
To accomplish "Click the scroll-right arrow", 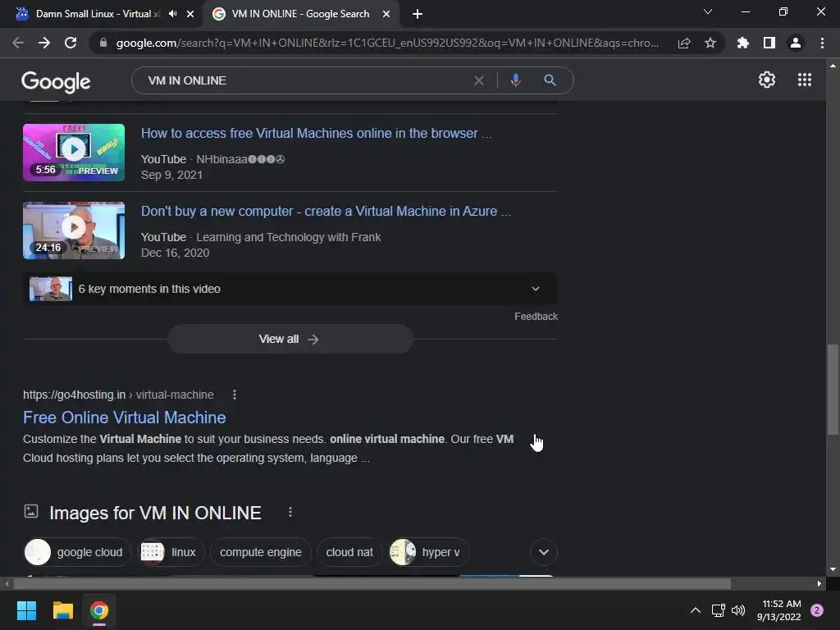I will (x=819, y=583).
